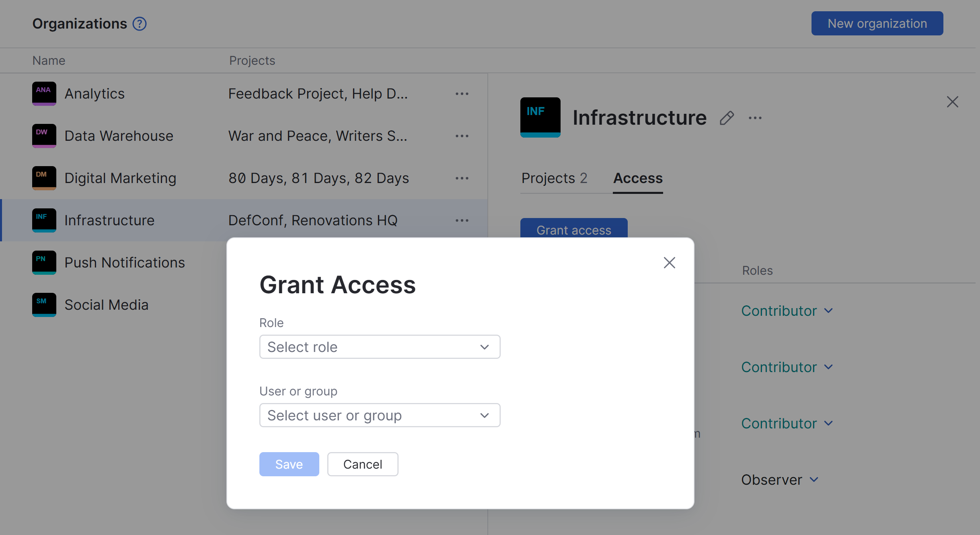The height and width of the screenshot is (535, 980).
Task: Click the Save button in Grant Access
Action: (x=289, y=464)
